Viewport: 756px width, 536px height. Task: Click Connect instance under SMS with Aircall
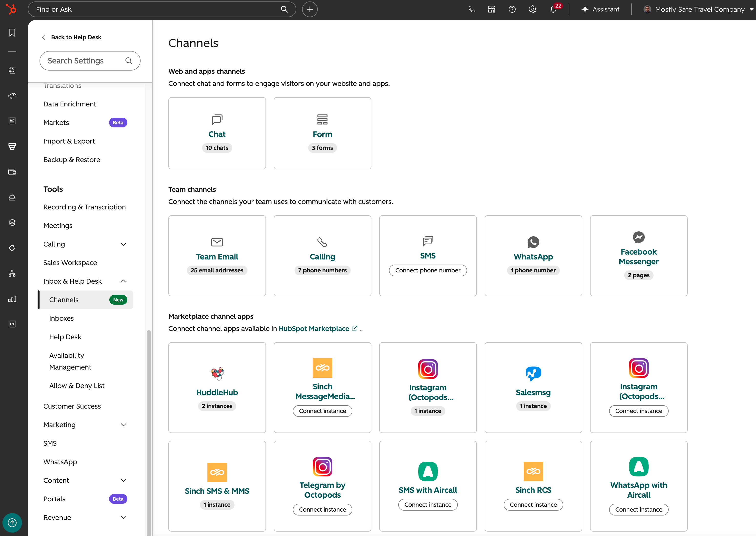point(428,505)
